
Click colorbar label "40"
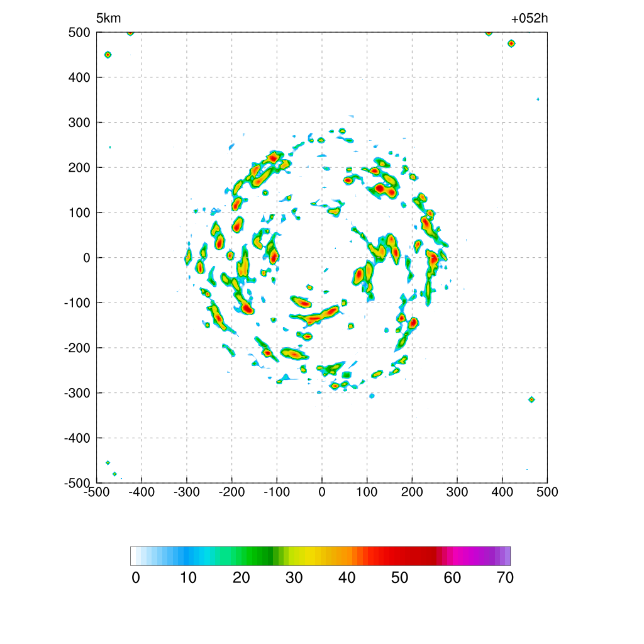point(347,578)
